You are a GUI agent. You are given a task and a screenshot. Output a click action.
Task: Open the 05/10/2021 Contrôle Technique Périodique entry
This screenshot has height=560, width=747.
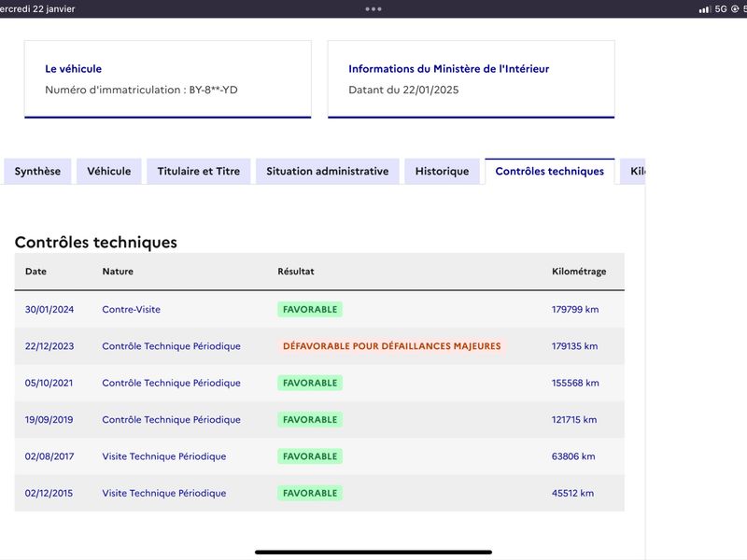(x=319, y=383)
